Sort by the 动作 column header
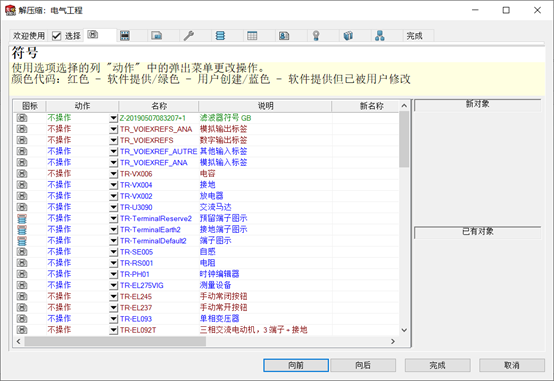Viewport: 554px width, 381px height. coord(82,106)
